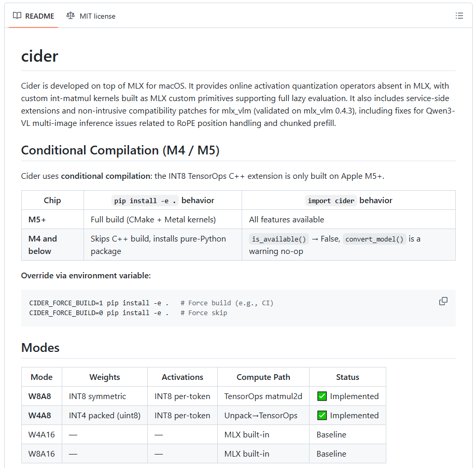Click the "W8A16" mode cell
The width and height of the screenshot is (476, 468).
click(41, 453)
